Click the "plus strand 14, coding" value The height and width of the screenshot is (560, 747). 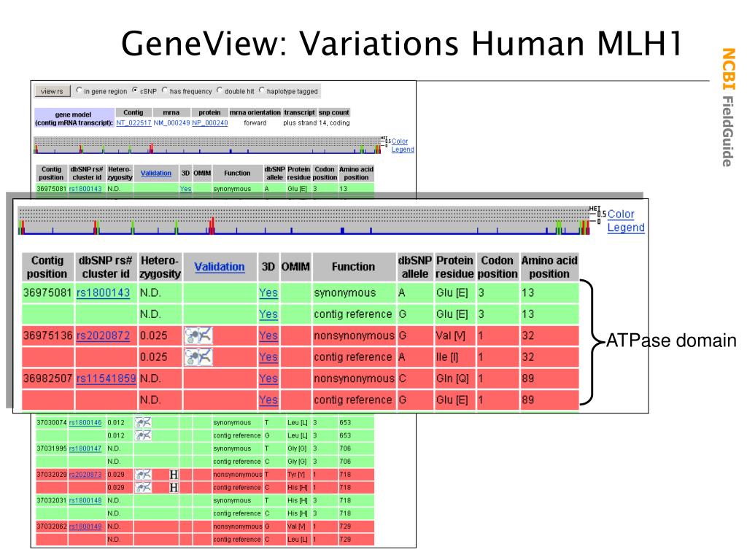coord(317,122)
